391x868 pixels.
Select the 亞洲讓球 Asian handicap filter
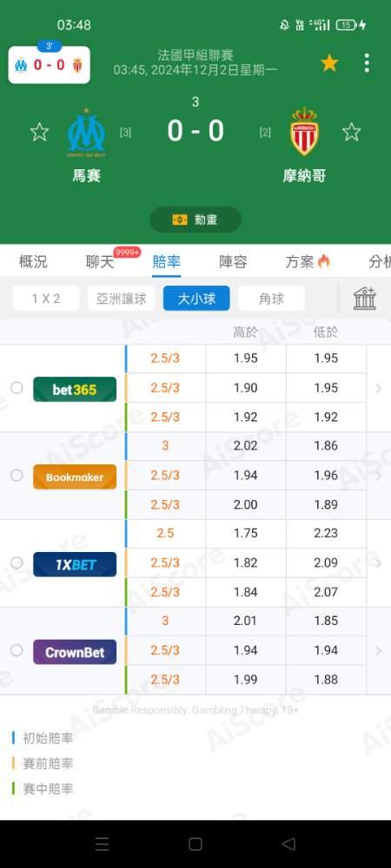tap(122, 299)
